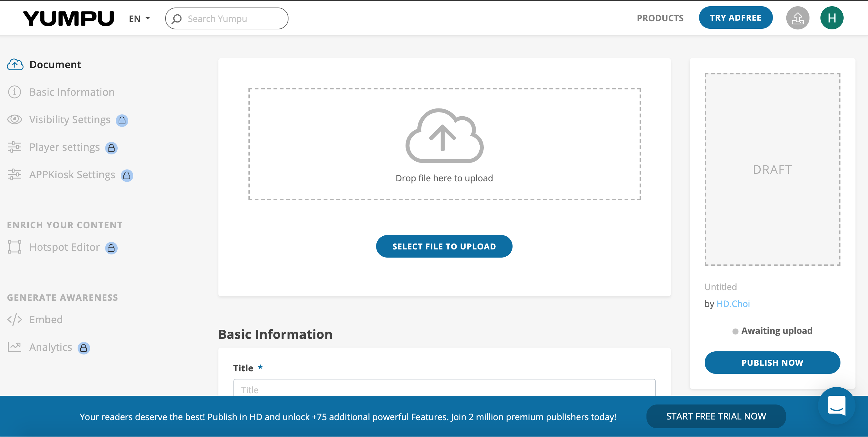Screen dimensions: 868x437
Task: Click the Untitled document name
Action: (x=720, y=287)
